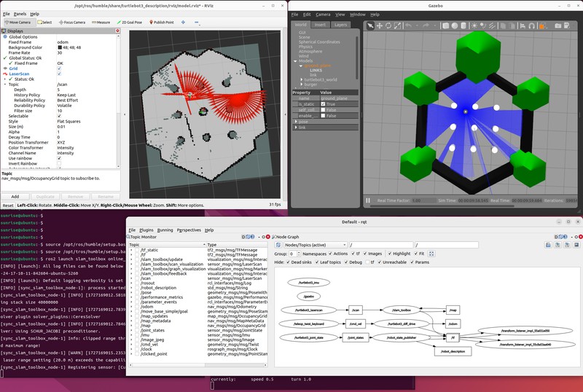Image resolution: width=583 pixels, height=392 pixels.
Task: Select the Measure tool in RViz
Action: coord(100,23)
